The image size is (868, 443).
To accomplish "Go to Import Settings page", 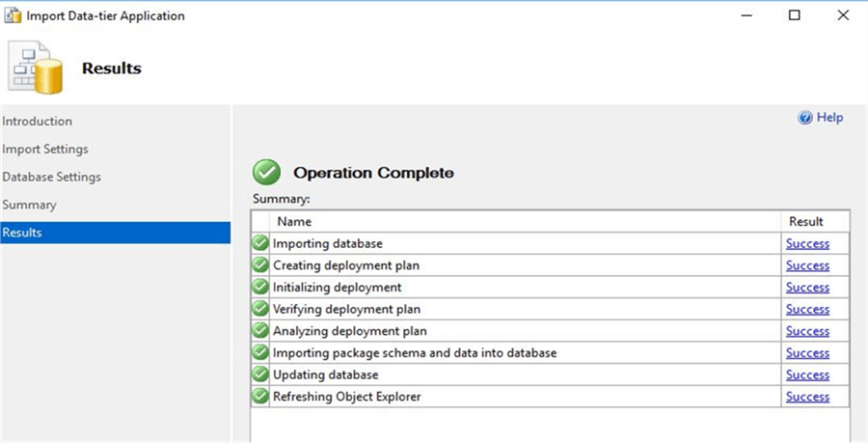I will 45,150.
